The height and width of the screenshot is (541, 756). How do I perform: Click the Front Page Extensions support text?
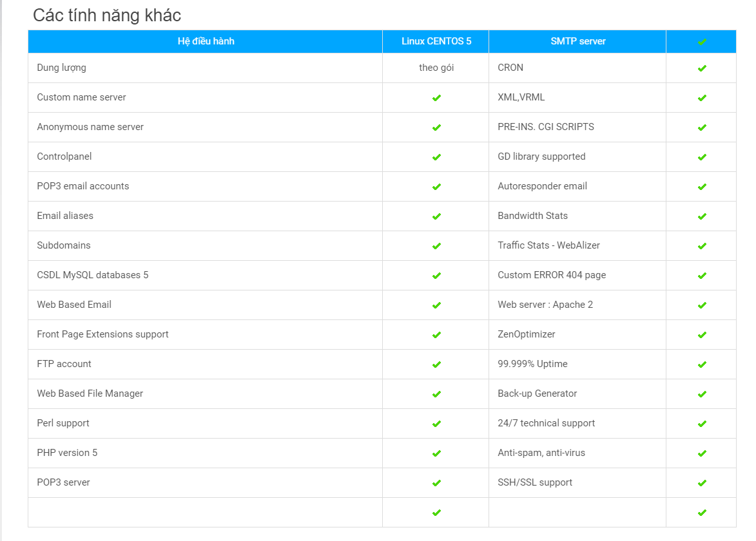[x=102, y=334]
